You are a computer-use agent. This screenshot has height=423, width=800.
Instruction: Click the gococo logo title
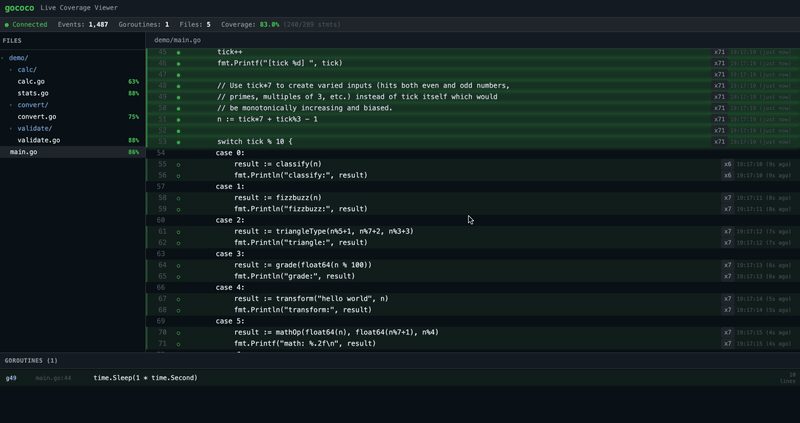[20, 7]
